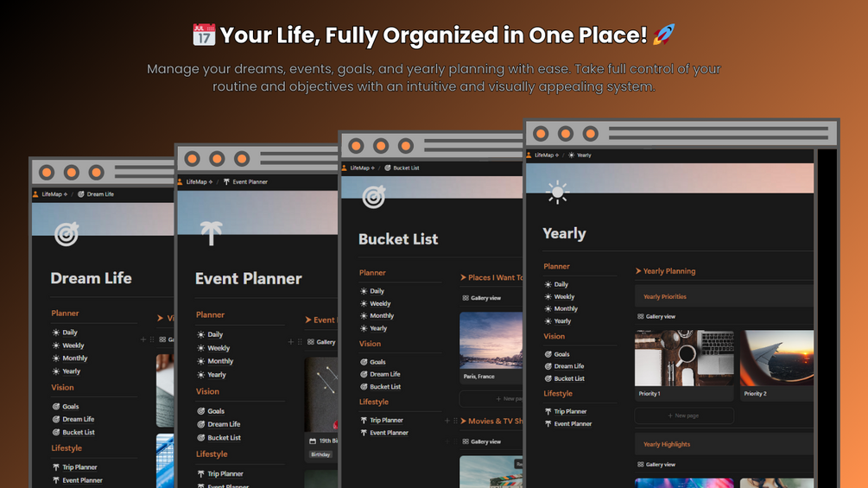Screen dimensions: 868x488
Task: Click Trip Planner icon in Bucket List window
Action: tap(364, 421)
